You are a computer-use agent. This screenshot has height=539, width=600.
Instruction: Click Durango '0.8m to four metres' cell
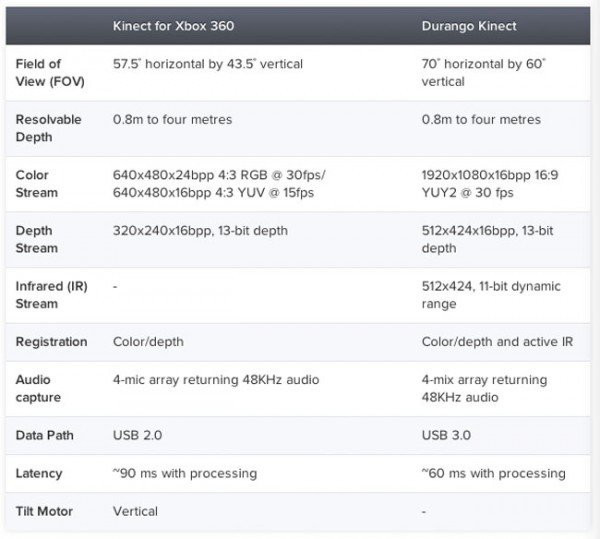pos(481,119)
